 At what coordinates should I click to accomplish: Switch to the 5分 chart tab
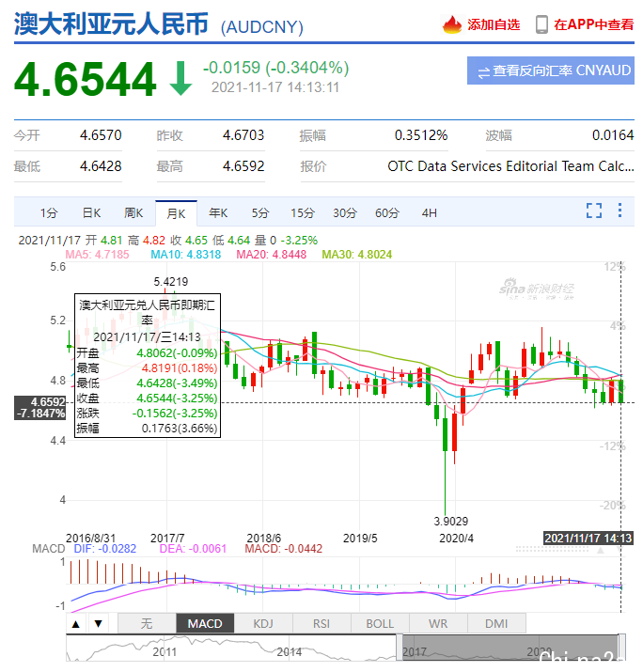[x=260, y=213]
